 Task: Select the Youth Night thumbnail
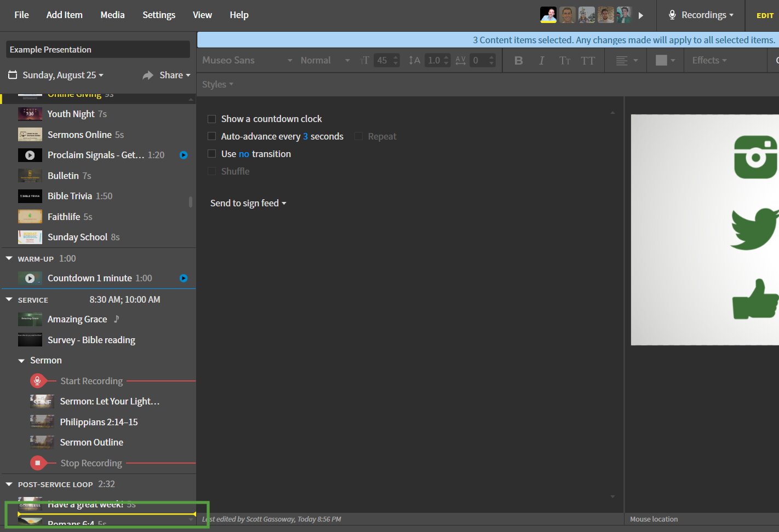tap(30, 114)
